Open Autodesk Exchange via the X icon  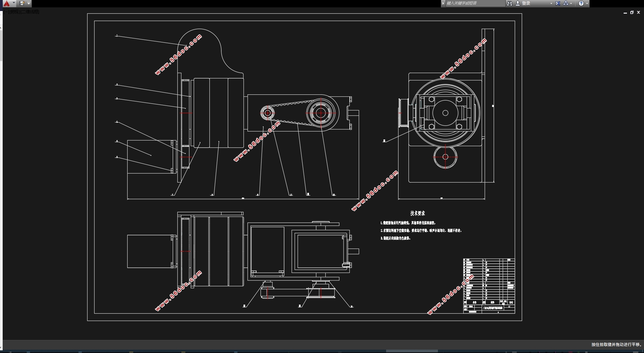(x=558, y=3)
